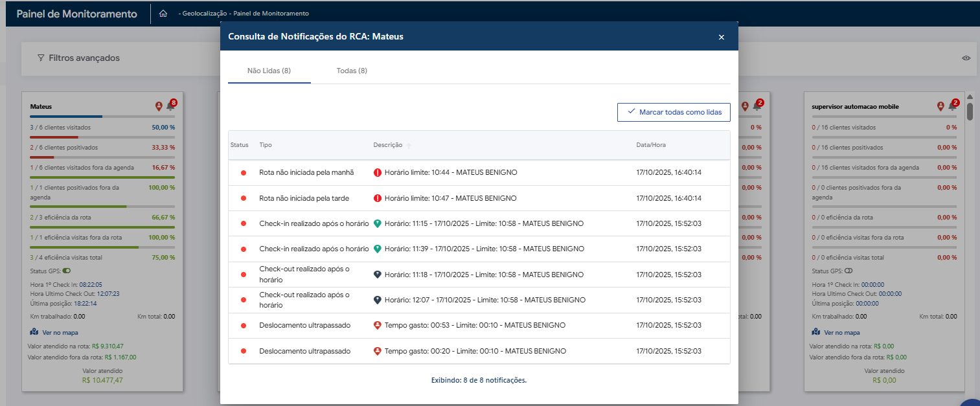Select the Não Lidas (8) tab
This screenshot has width=980, height=406.
coord(269,71)
